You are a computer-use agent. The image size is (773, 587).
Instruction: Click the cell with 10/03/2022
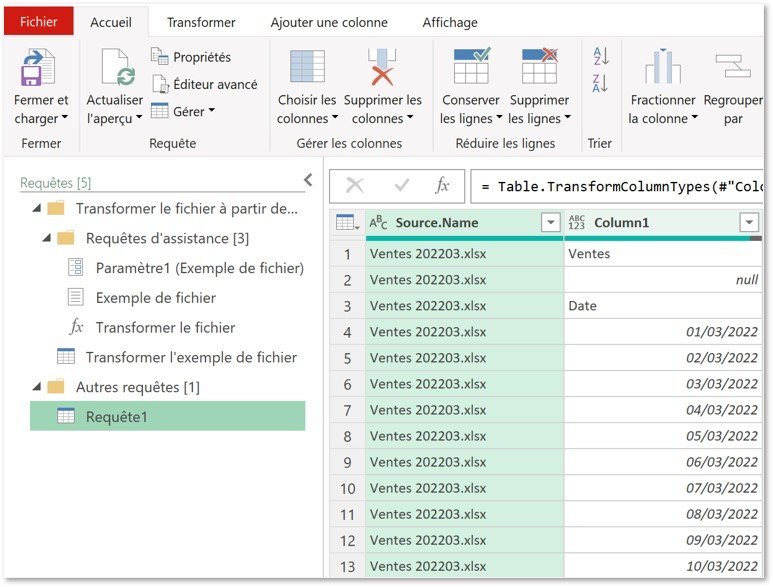[663, 566]
